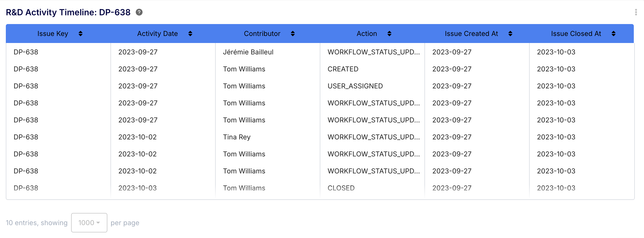This screenshot has height=238, width=644.
Task: Click the CREATED action cell
Action: pos(343,69)
